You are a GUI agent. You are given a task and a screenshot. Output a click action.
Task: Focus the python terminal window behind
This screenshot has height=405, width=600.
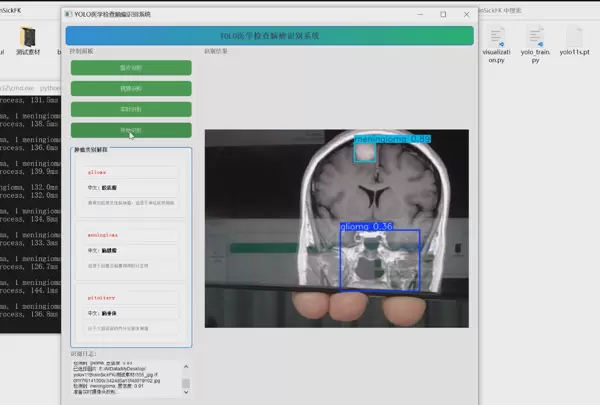[x=30, y=200]
